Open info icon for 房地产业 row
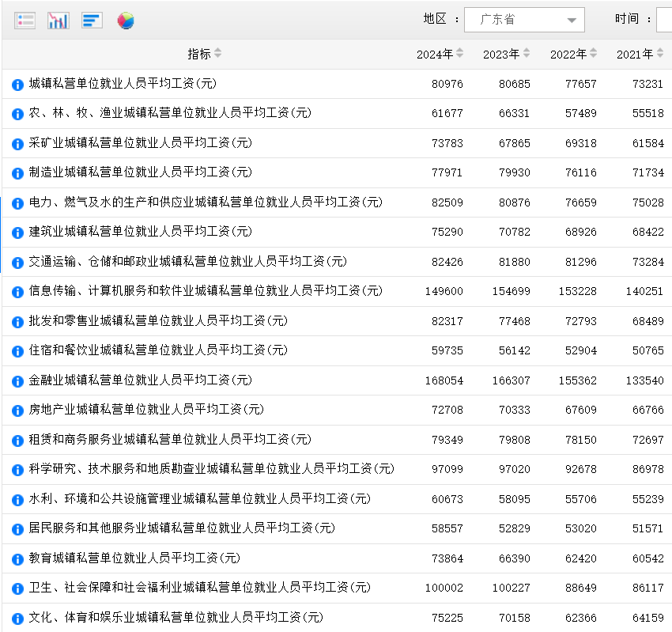This screenshot has height=632, width=672. [x=17, y=411]
